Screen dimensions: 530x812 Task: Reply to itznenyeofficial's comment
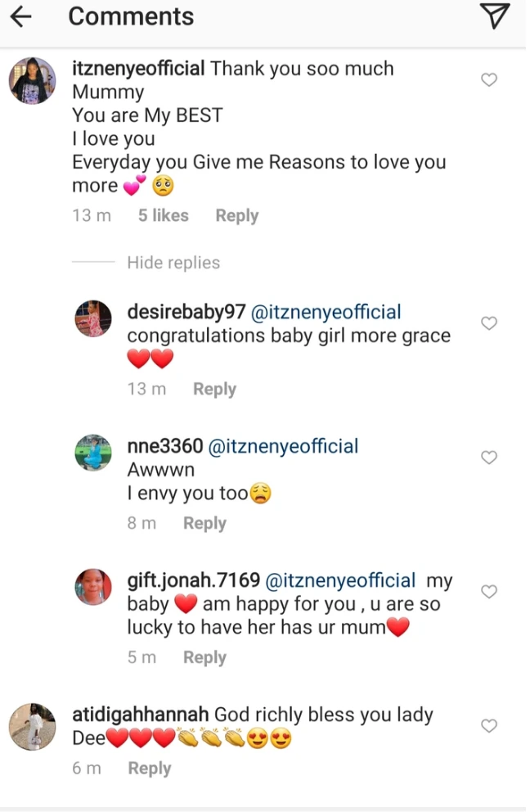pyautogui.click(x=236, y=215)
